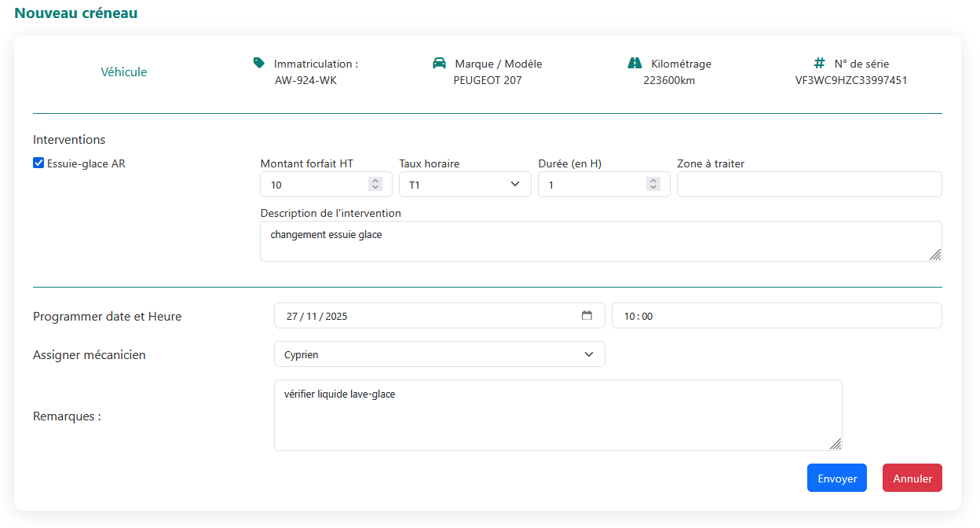Focus the Zone à traiter input field
This screenshot has height=528, width=980.
coord(809,185)
